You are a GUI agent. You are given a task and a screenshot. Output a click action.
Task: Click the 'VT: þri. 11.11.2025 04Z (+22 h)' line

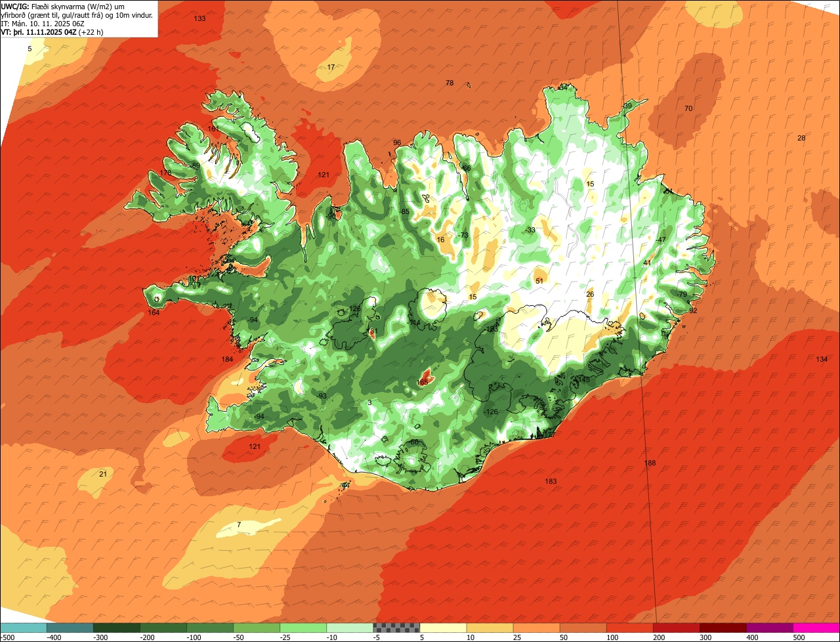[x=52, y=32]
